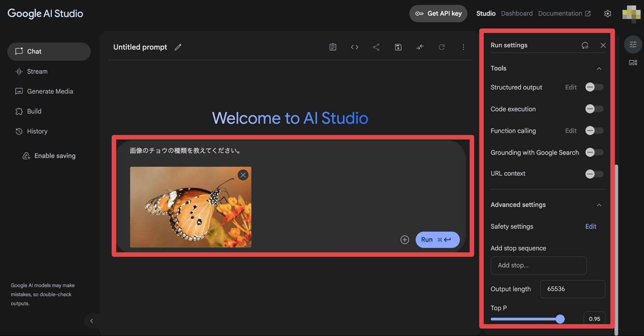644x336 pixels.
Task: Open the prompt gallery icon below sliders icon
Action: (633, 62)
